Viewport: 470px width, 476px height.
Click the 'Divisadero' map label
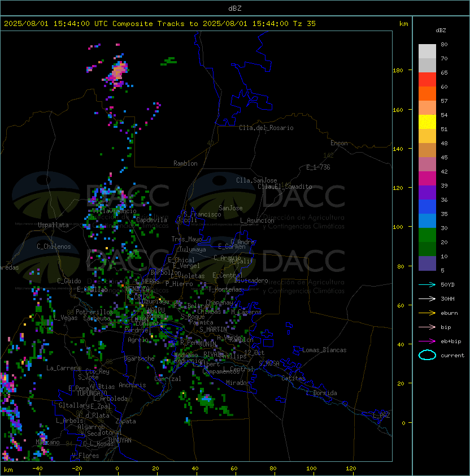[251, 280]
